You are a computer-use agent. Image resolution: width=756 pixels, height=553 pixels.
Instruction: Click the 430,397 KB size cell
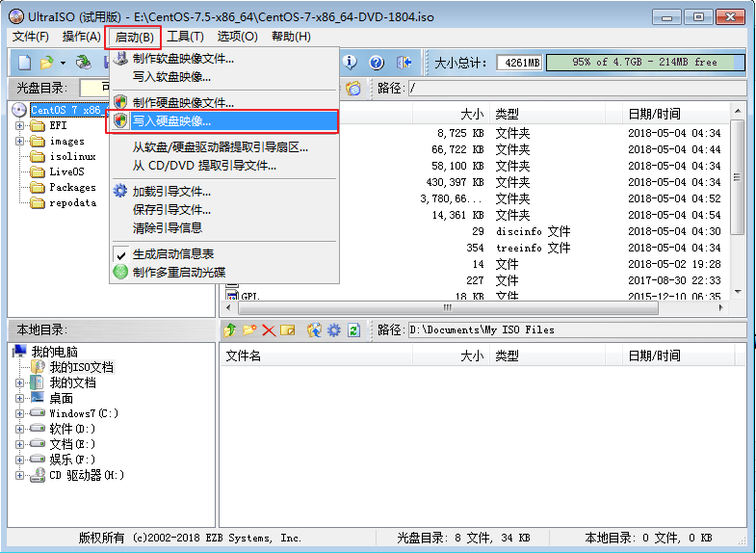click(x=456, y=182)
